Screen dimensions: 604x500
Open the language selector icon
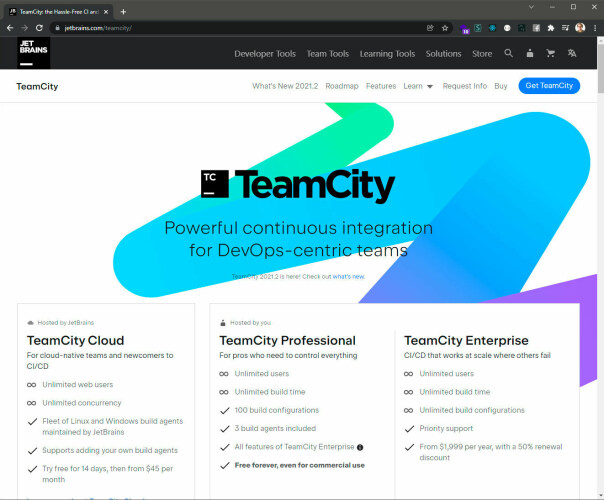pos(572,53)
